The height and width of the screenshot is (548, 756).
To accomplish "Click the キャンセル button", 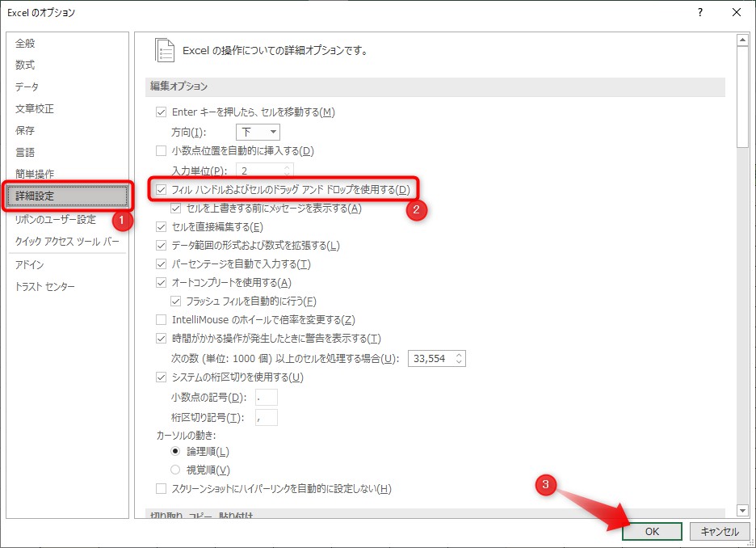I will [x=720, y=531].
